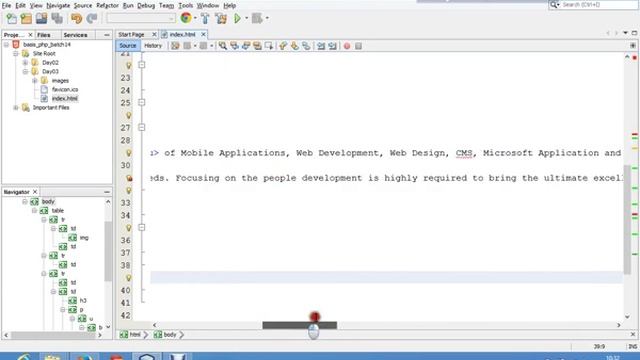Screen dimensions: 640x360
Task: Click the Build Project hammer icon
Action: 205,18
